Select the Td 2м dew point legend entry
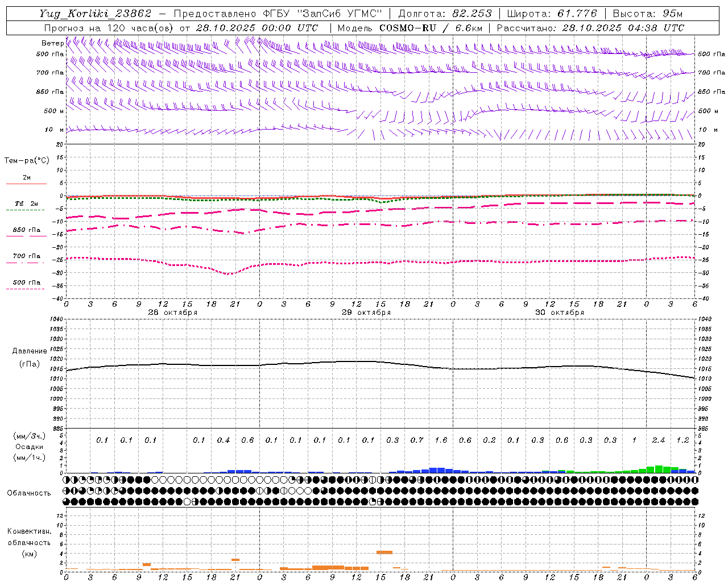The image size is (728, 582). [x=27, y=203]
